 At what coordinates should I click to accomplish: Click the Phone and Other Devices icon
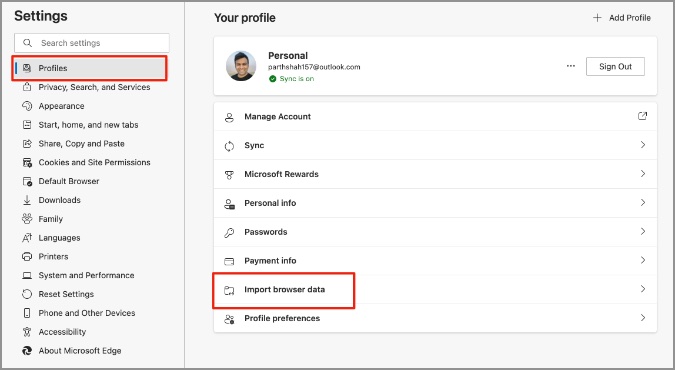tap(27, 313)
